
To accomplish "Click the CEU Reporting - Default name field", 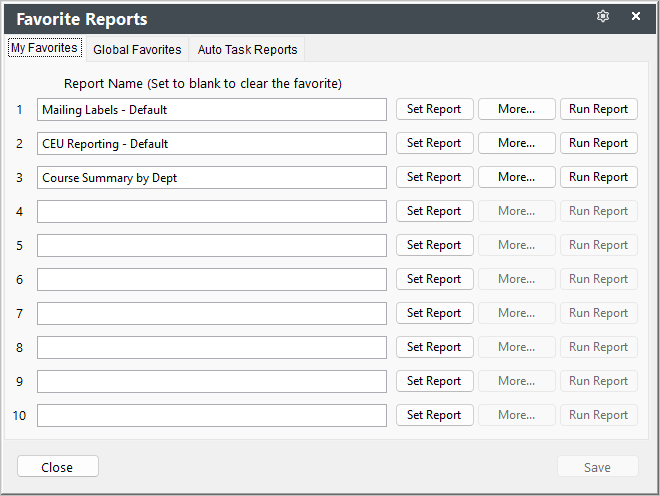I will pos(212,144).
